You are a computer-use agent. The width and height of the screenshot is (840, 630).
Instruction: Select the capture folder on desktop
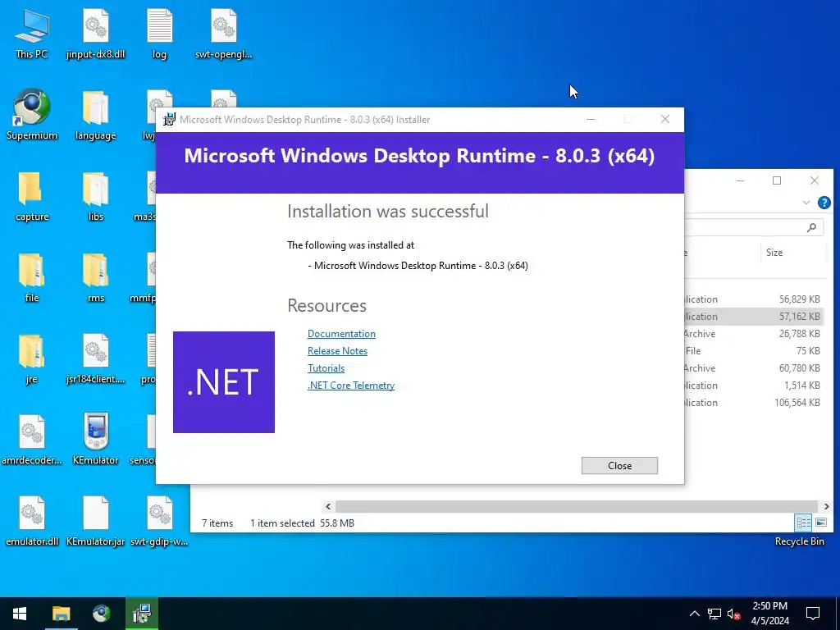(x=32, y=196)
